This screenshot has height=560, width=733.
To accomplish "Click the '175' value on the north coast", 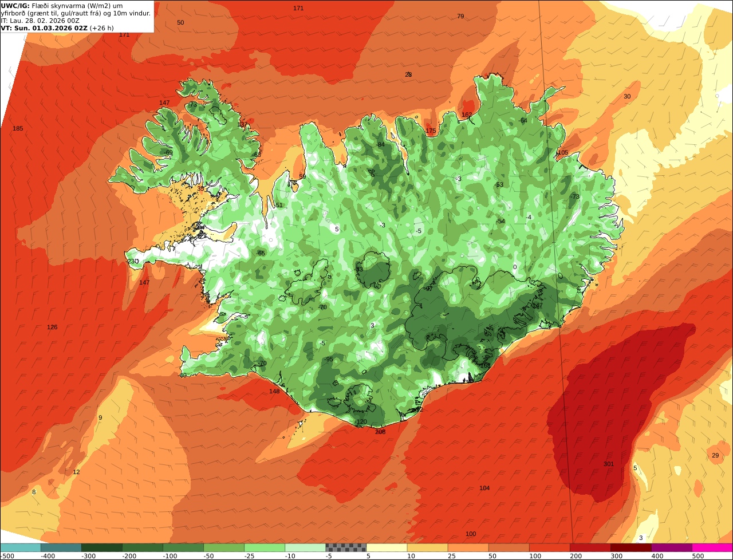I will (431, 131).
